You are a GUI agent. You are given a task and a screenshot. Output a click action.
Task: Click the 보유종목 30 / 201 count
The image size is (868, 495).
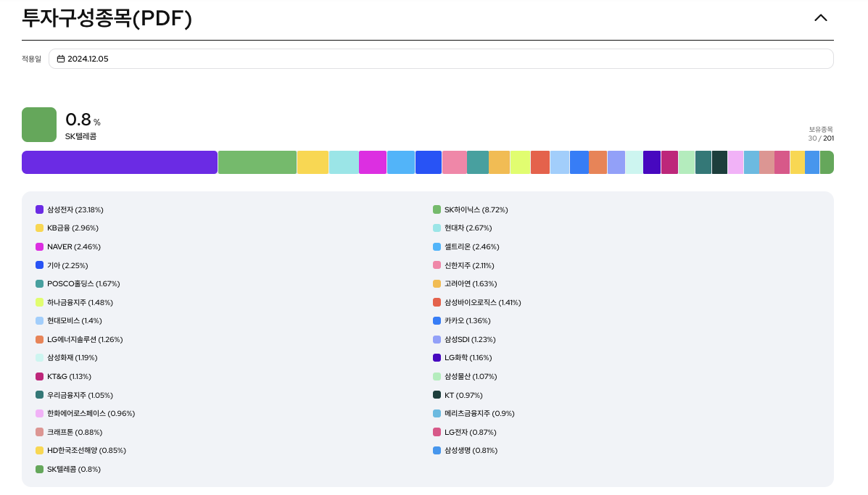[820, 134]
